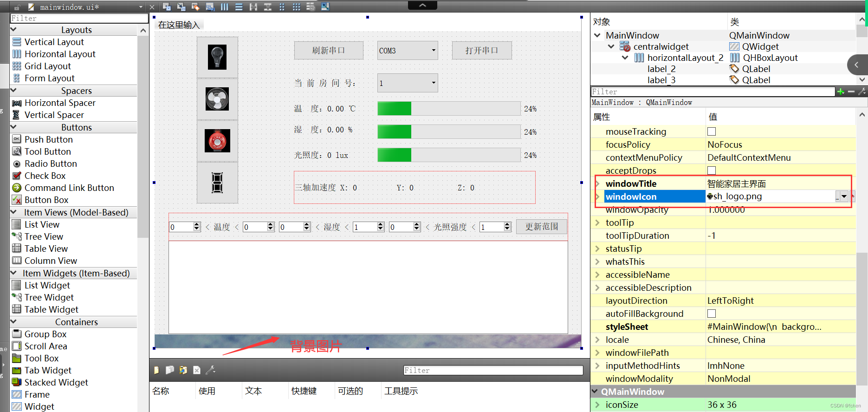Apply Lay Out Vertically from toolbar
Screen dimensions: 868x412
click(x=239, y=7)
